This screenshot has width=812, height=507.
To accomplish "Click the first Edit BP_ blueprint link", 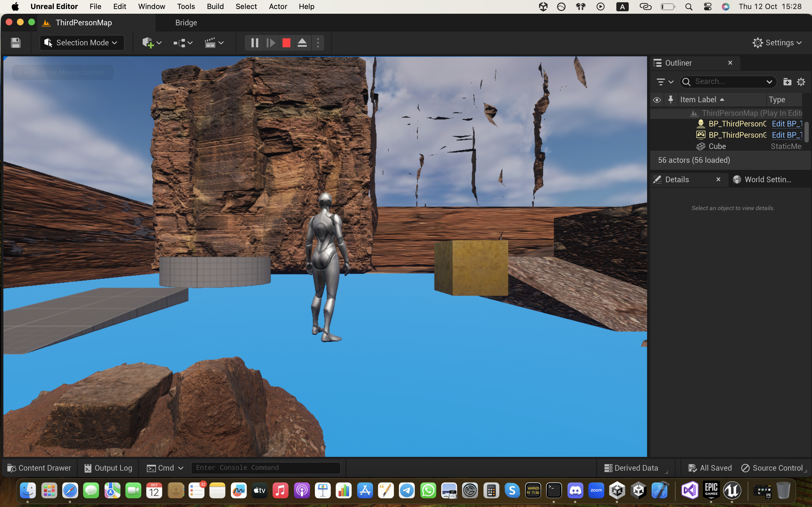I will point(787,124).
